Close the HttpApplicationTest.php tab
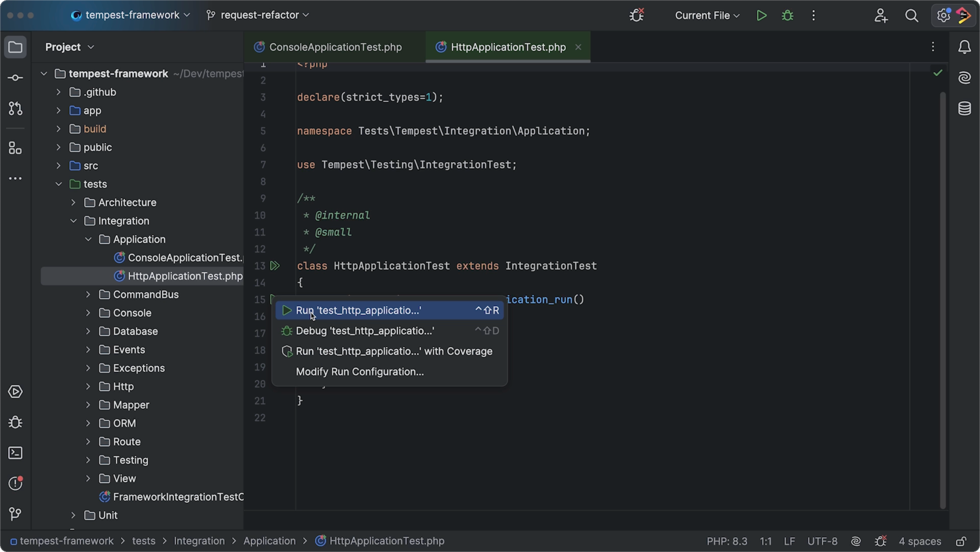980x552 pixels. click(578, 47)
